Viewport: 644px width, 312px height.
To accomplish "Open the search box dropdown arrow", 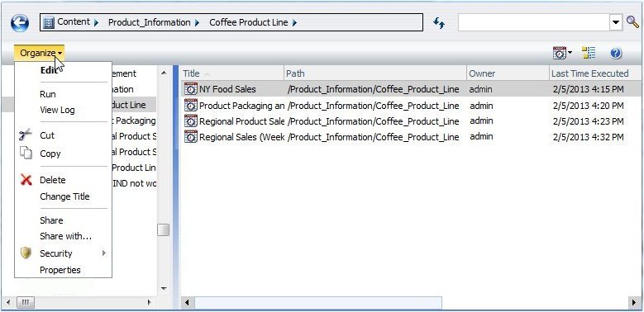I will click(x=615, y=22).
